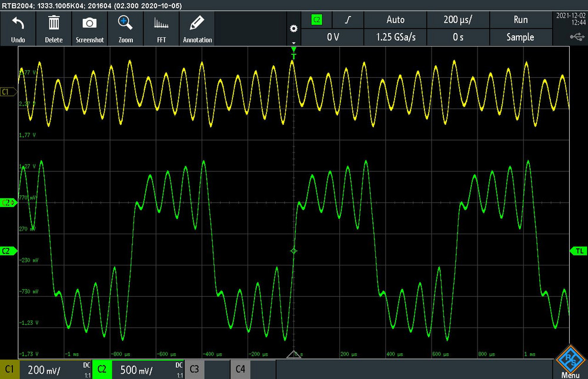
Task: Open the R&S Menu button
Action: (570, 362)
